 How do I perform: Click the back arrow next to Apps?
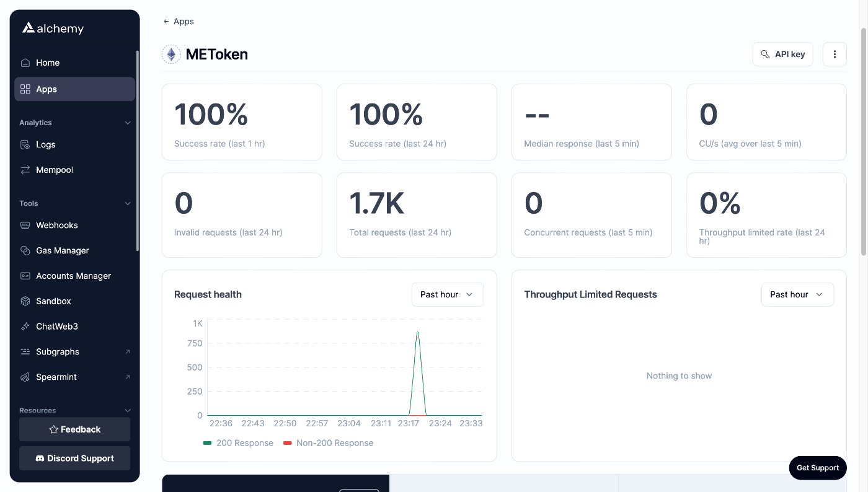click(x=166, y=22)
